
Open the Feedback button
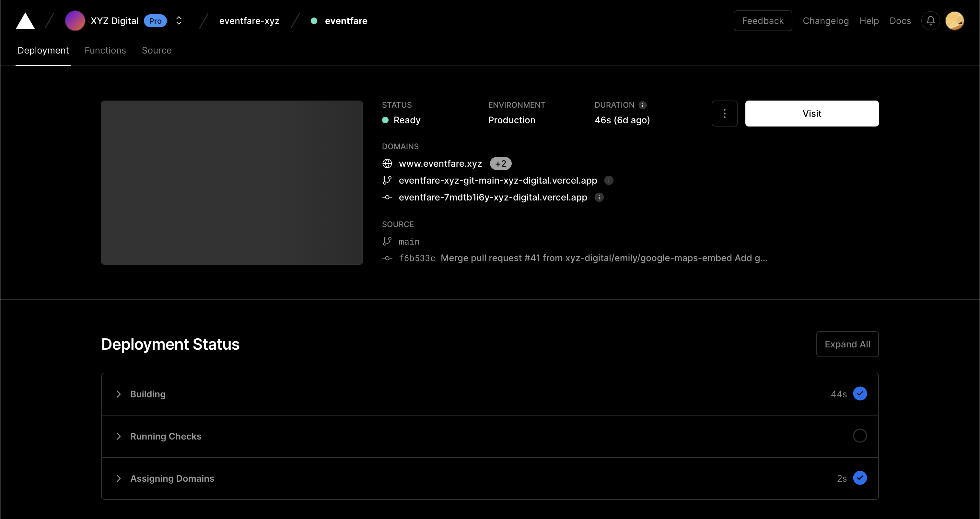pyautogui.click(x=763, y=21)
